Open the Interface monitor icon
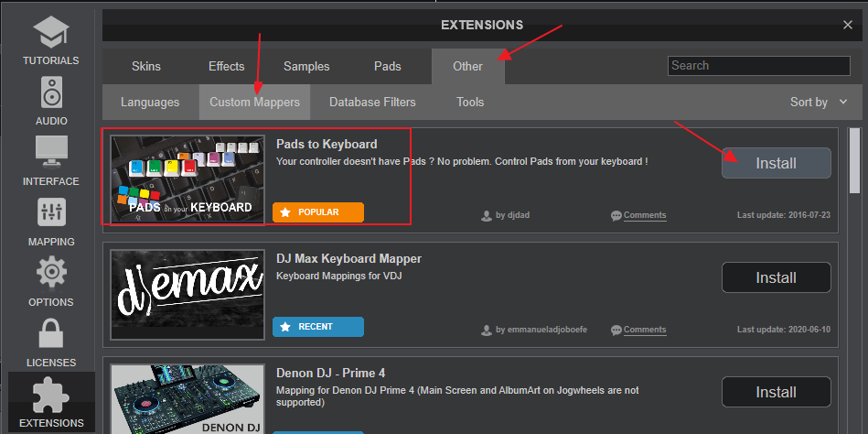This screenshot has height=434, width=868. (x=51, y=152)
